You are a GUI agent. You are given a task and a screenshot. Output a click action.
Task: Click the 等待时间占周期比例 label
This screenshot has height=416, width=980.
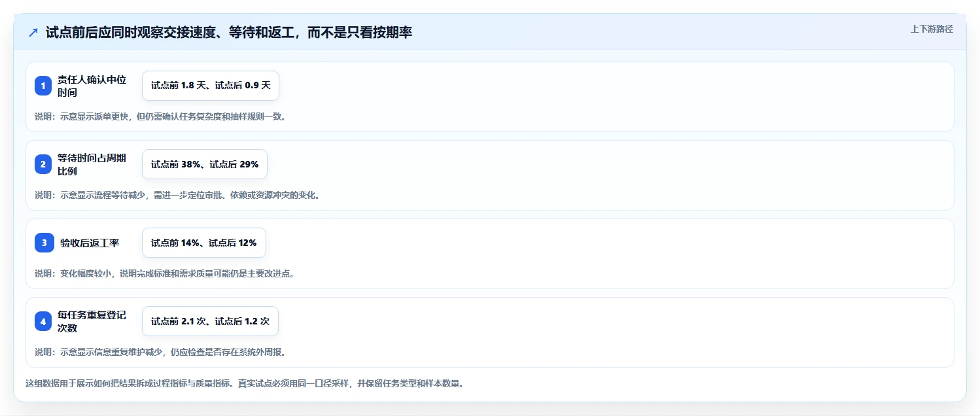click(92, 164)
